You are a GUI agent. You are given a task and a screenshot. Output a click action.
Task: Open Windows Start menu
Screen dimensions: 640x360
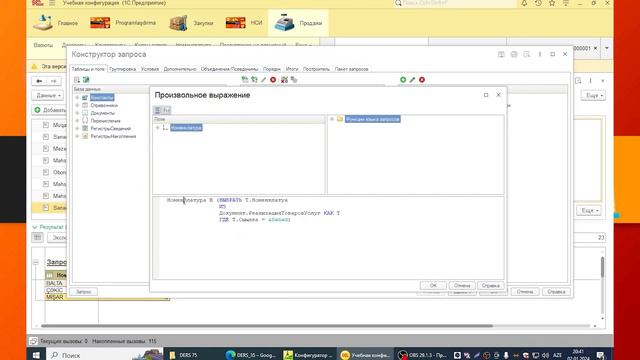(36, 355)
